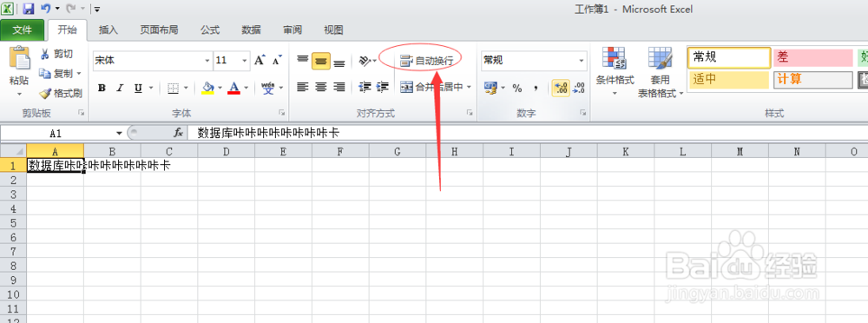Open the number format dropdown (常规)

(582, 61)
